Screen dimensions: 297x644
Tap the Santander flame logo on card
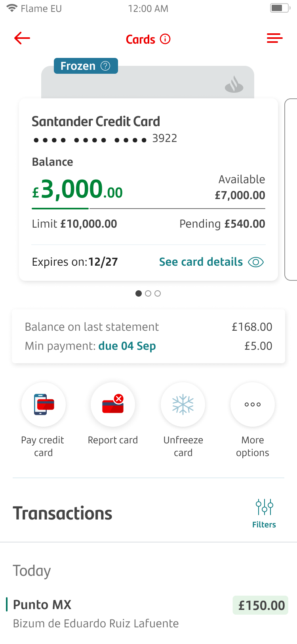[x=234, y=84]
